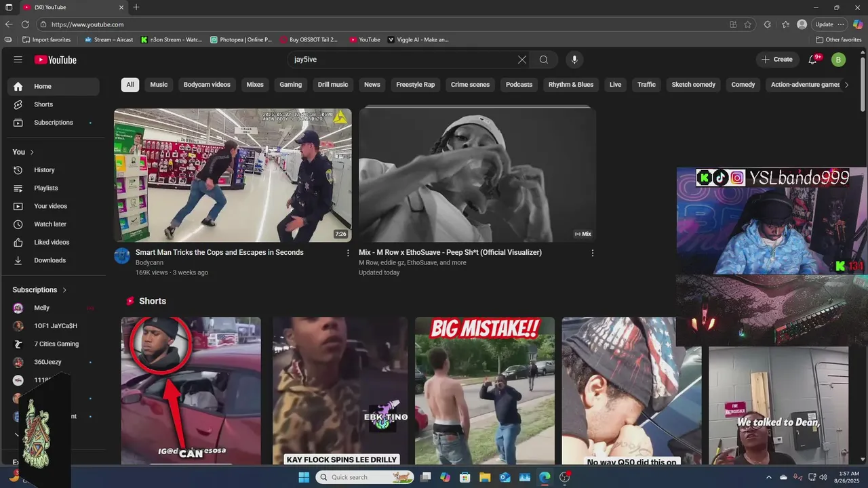Open the M Row Peep Sh*t mix thumbnail
Viewport: 868px width, 488px height.
click(477, 175)
